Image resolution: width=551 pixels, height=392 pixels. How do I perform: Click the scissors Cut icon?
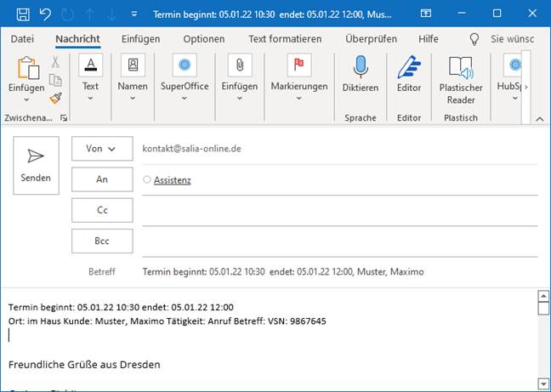tap(55, 62)
